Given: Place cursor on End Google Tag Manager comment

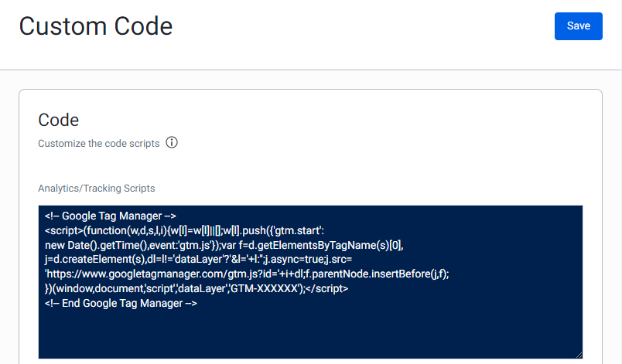Looking at the screenshot, I should (x=121, y=304).
